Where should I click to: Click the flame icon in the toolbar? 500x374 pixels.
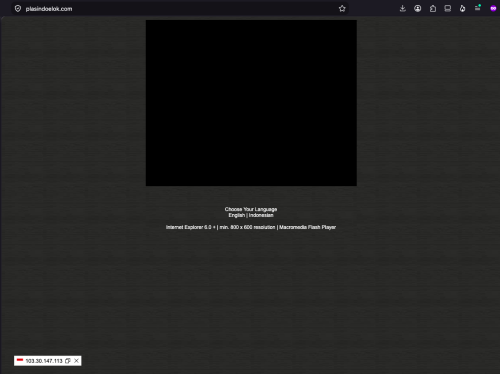[463, 9]
